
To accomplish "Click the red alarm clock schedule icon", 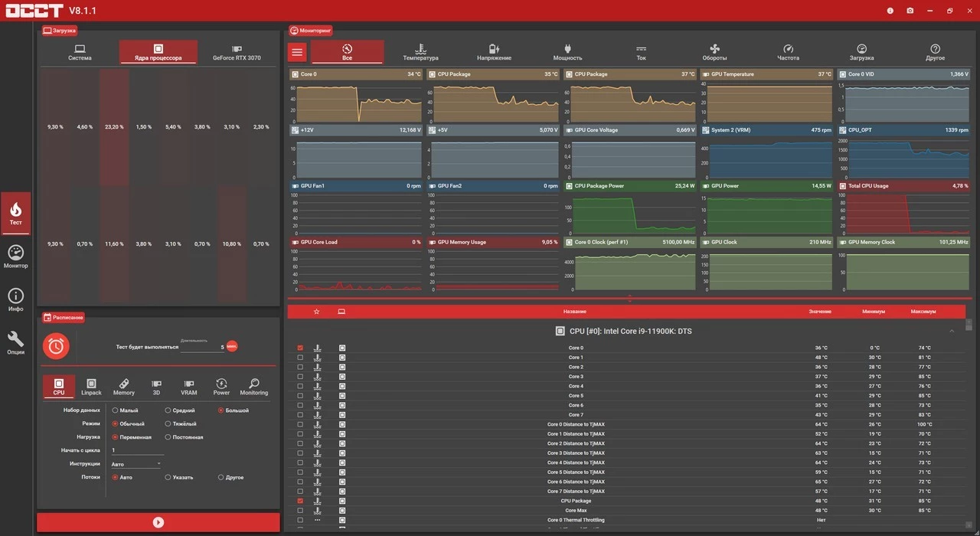I will (x=56, y=346).
